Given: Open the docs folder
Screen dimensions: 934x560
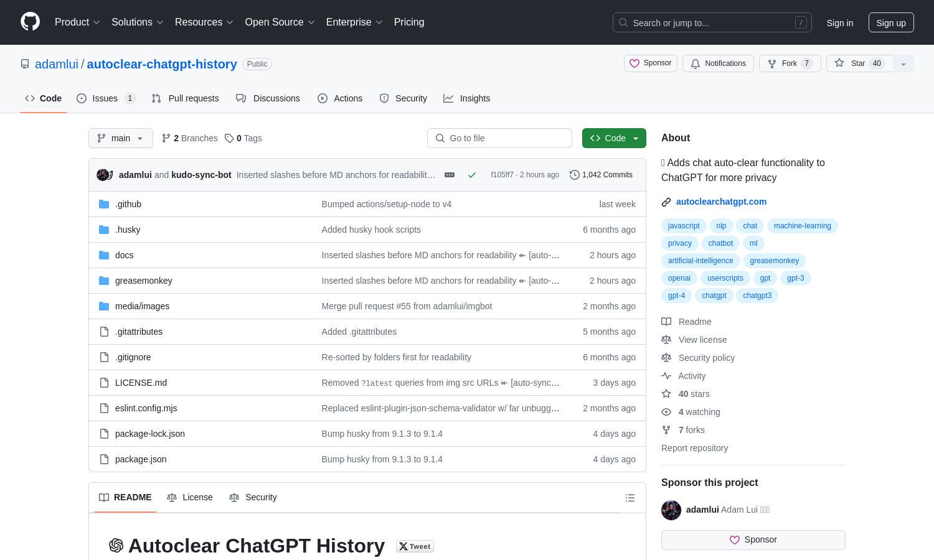Looking at the screenshot, I should 124,255.
